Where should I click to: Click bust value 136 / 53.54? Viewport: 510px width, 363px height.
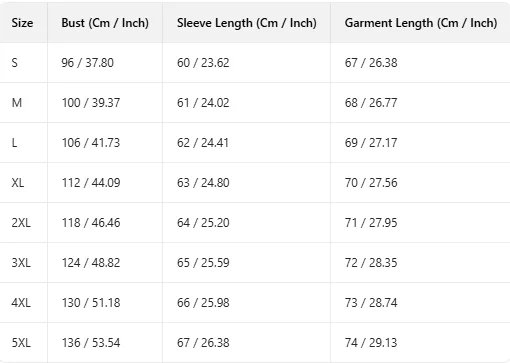coord(91,343)
